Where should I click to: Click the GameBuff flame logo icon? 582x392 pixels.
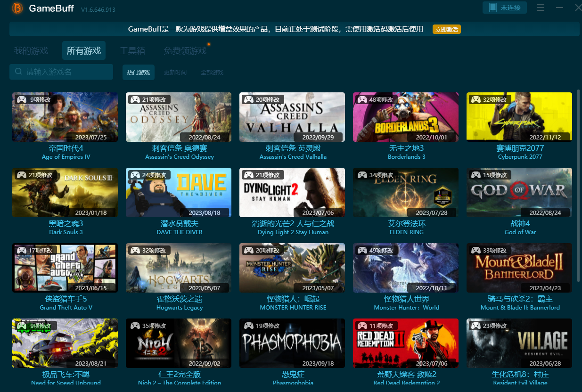click(17, 8)
